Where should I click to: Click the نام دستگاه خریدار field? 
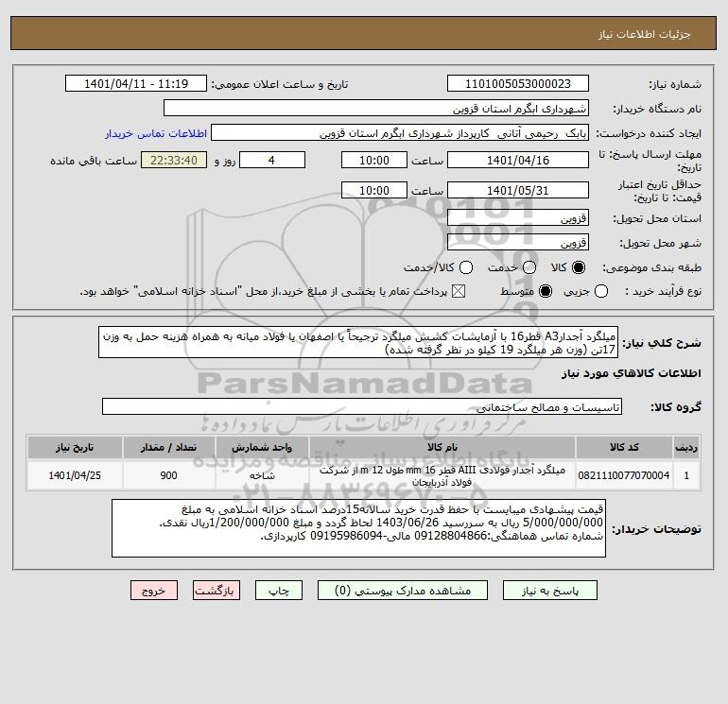(376, 108)
